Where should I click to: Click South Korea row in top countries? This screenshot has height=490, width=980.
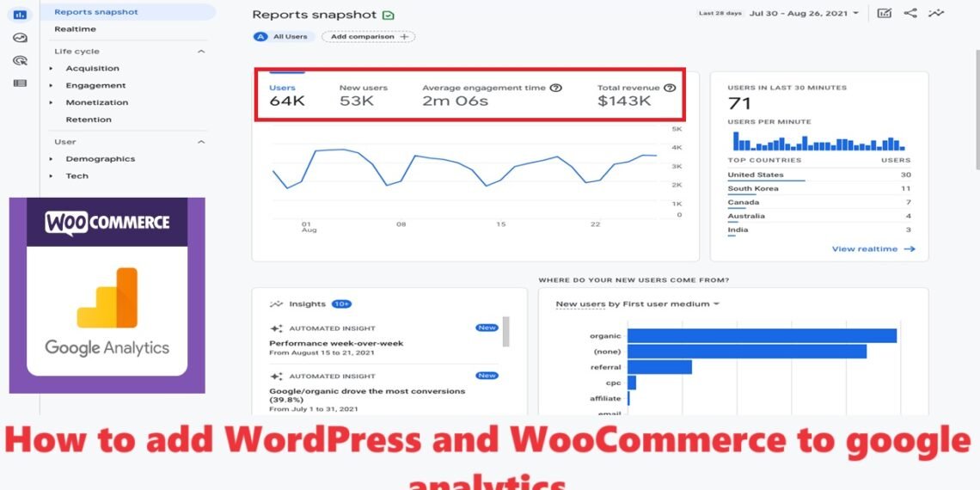click(x=818, y=189)
